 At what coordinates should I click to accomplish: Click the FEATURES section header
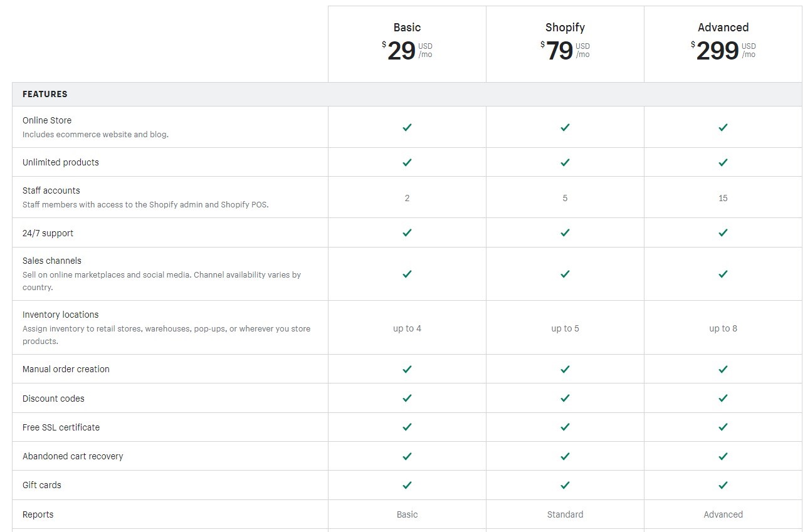45,94
